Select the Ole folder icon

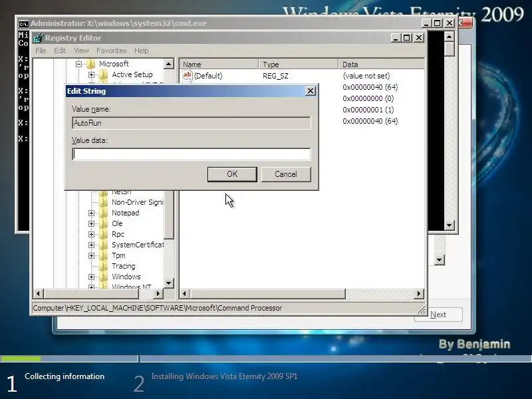104,223
